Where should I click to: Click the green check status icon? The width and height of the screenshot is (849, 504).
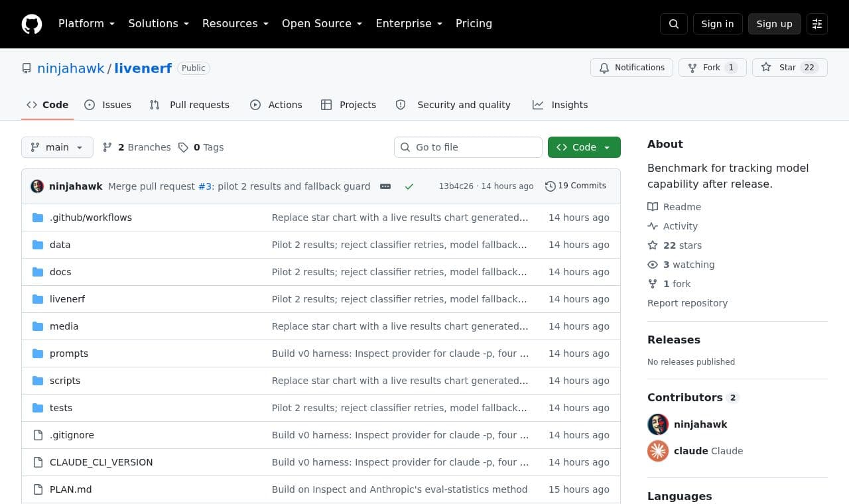(x=409, y=186)
